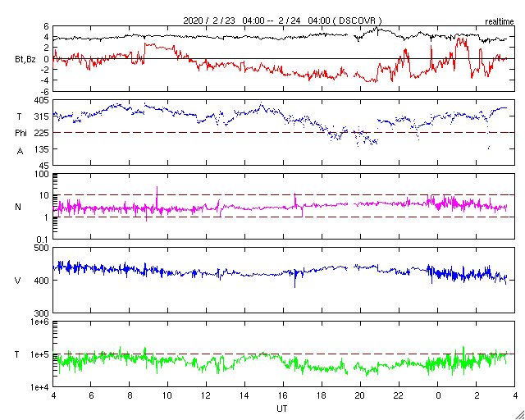
Task: Click the "realtime" label
Action: [500, 22]
